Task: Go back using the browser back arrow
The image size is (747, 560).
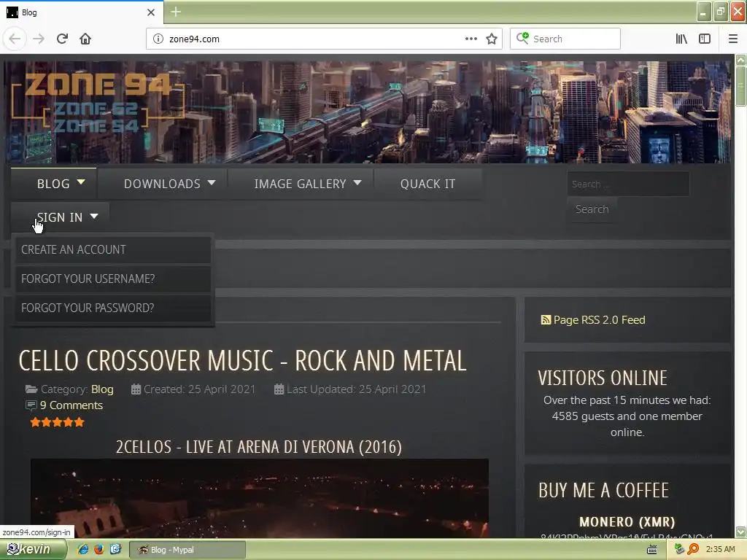Action: click(15, 39)
